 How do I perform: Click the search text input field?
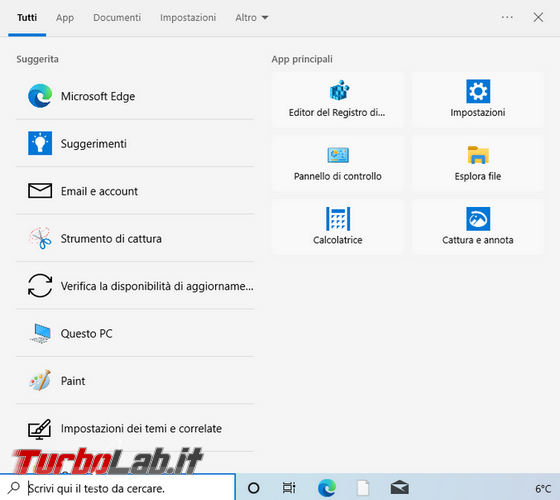tap(118, 488)
